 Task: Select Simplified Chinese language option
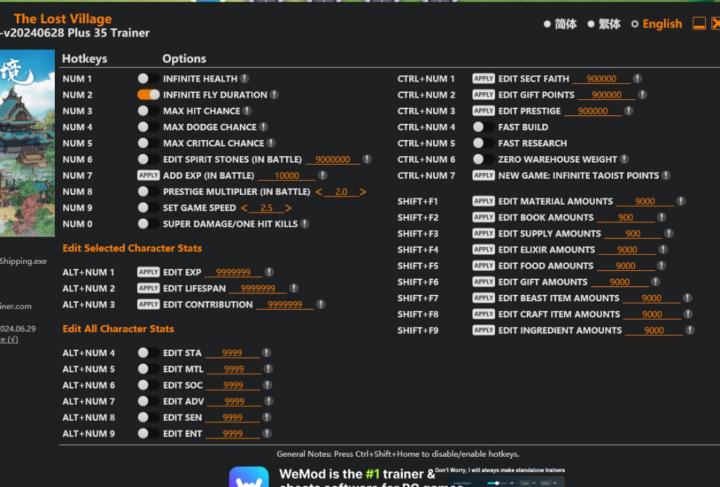[x=560, y=24]
